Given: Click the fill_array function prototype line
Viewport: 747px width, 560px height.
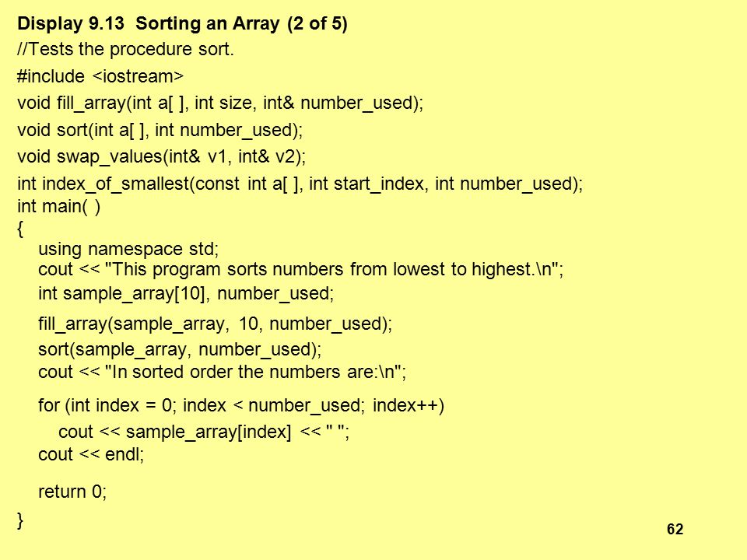Looking at the screenshot, I should 220,103.
